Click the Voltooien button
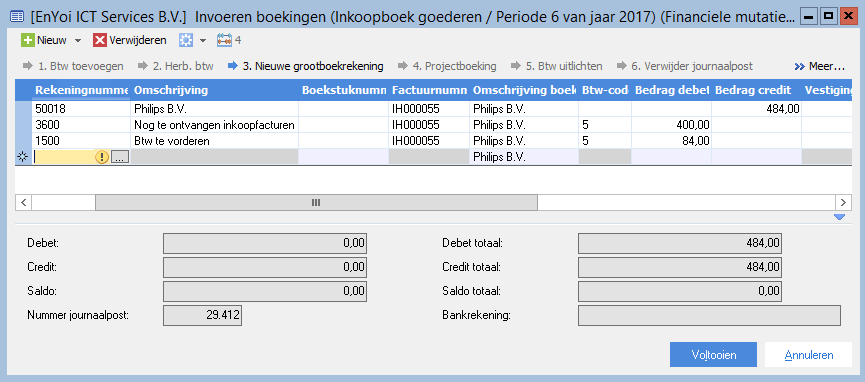 [713, 354]
